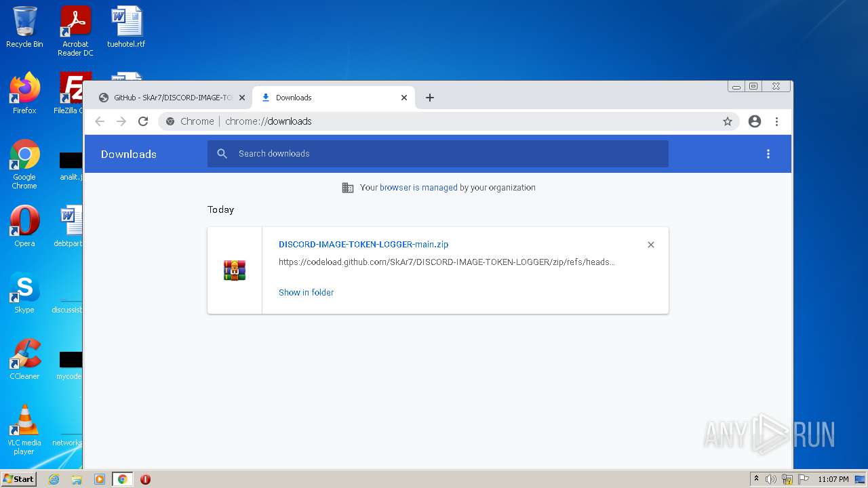Open Chrome profile avatar
The image size is (868, 488).
pos(755,121)
